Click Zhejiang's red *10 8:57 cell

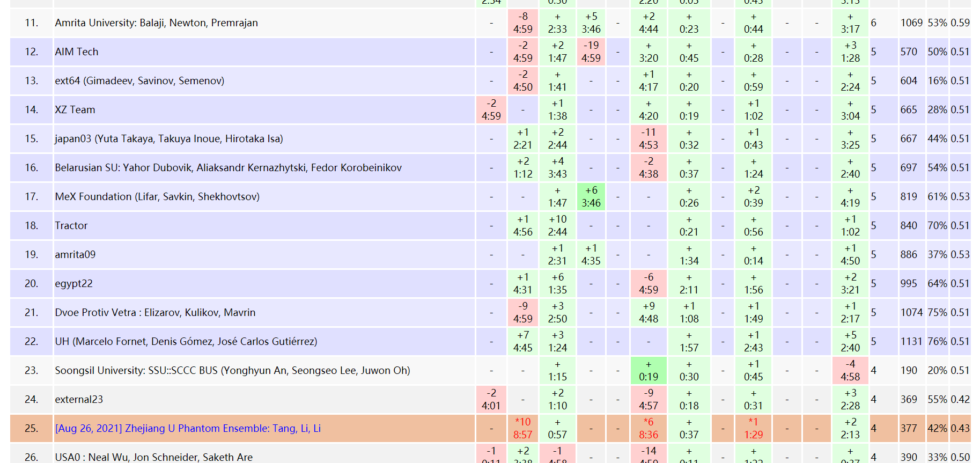[x=522, y=429]
